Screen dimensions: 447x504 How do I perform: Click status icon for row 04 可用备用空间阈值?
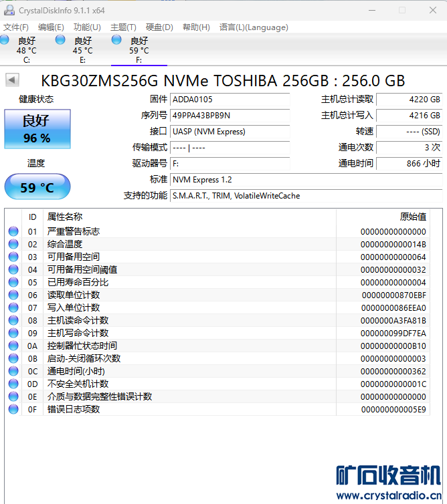click(13, 269)
